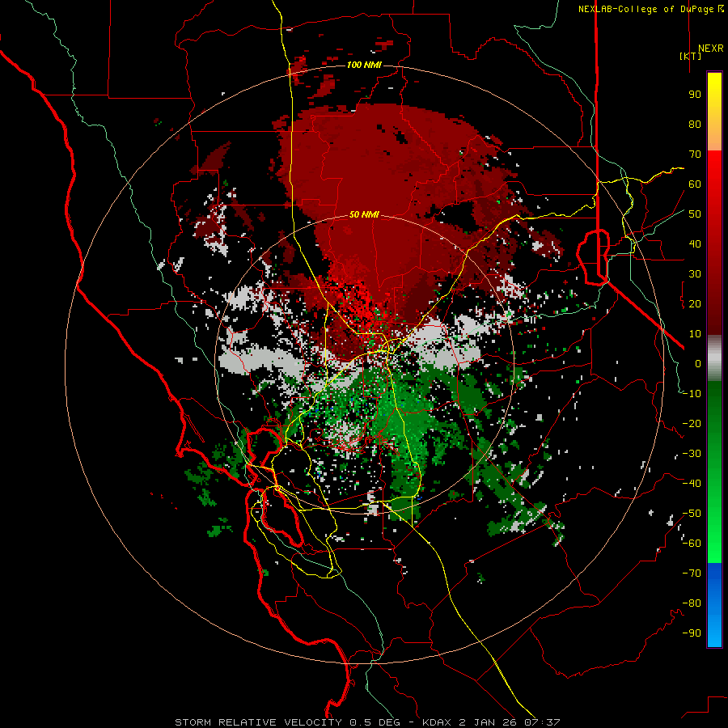
Task: Click the 0 value on the velocity scale
Action: coord(698,363)
